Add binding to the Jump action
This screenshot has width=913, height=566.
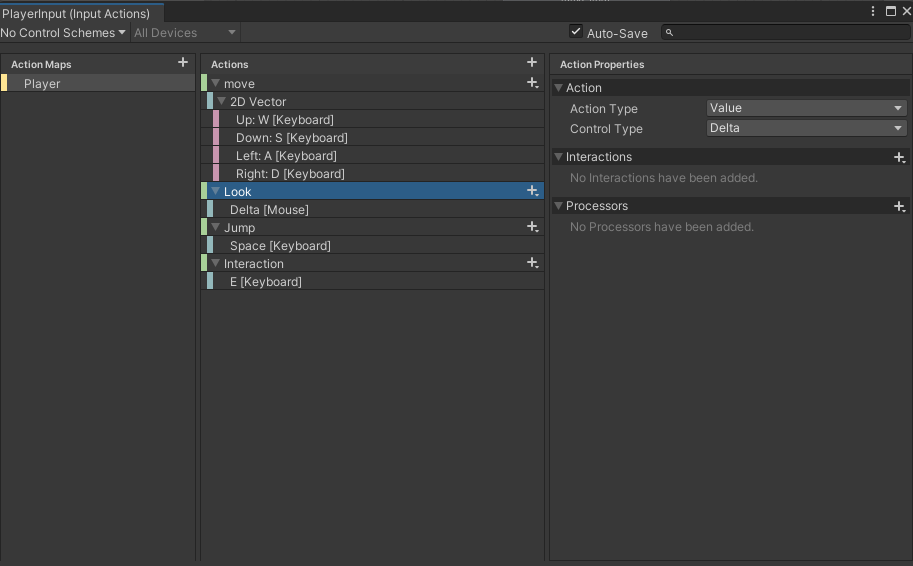pos(533,227)
